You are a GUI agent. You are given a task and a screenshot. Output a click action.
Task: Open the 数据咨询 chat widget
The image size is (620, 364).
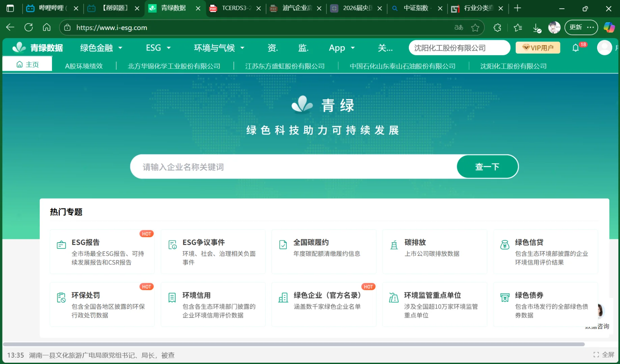(x=598, y=317)
